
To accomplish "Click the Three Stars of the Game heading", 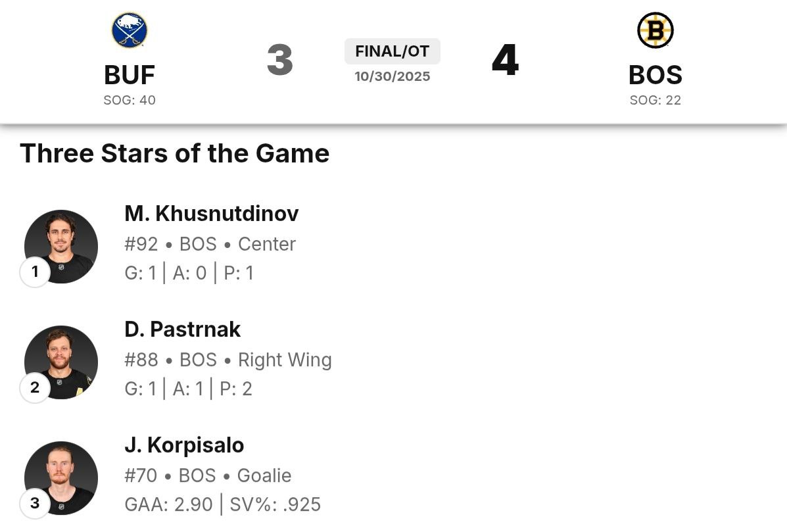I will [x=174, y=153].
